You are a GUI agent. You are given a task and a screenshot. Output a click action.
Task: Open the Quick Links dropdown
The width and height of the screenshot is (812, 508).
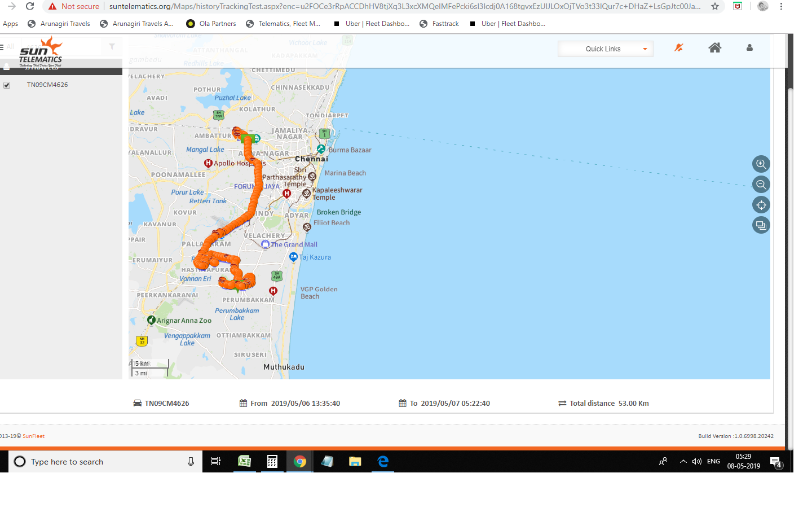(x=606, y=49)
